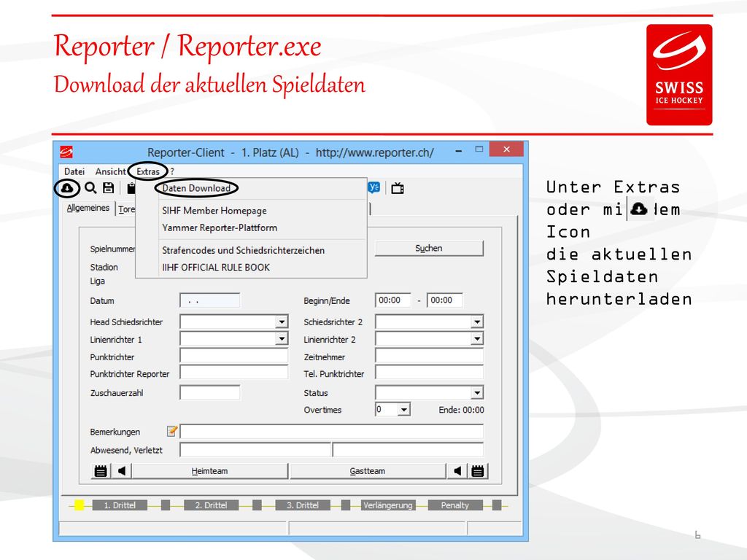The width and height of the screenshot is (747, 560).
Task: Click the Bemerkungen text field
Action: pyautogui.click(x=332, y=432)
